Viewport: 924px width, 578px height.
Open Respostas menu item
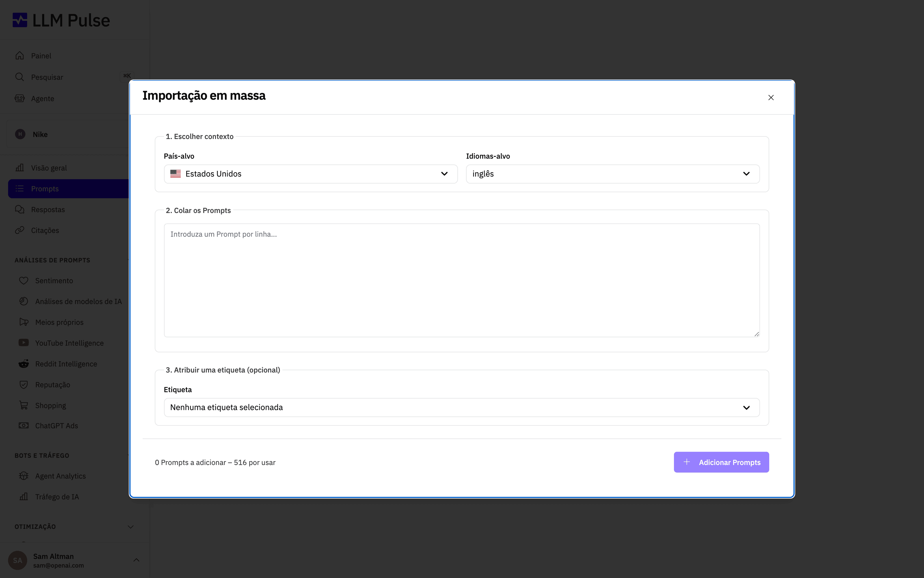point(48,210)
